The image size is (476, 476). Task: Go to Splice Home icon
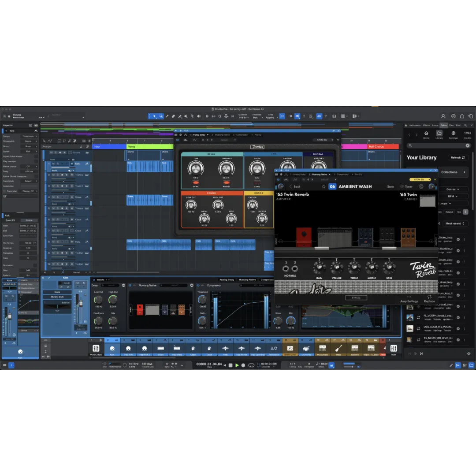426,134
